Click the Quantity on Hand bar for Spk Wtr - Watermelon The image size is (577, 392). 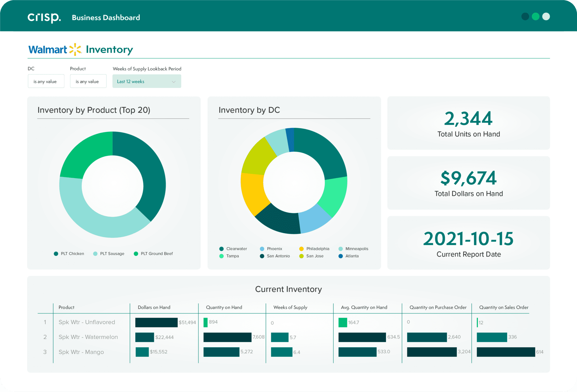coord(227,337)
